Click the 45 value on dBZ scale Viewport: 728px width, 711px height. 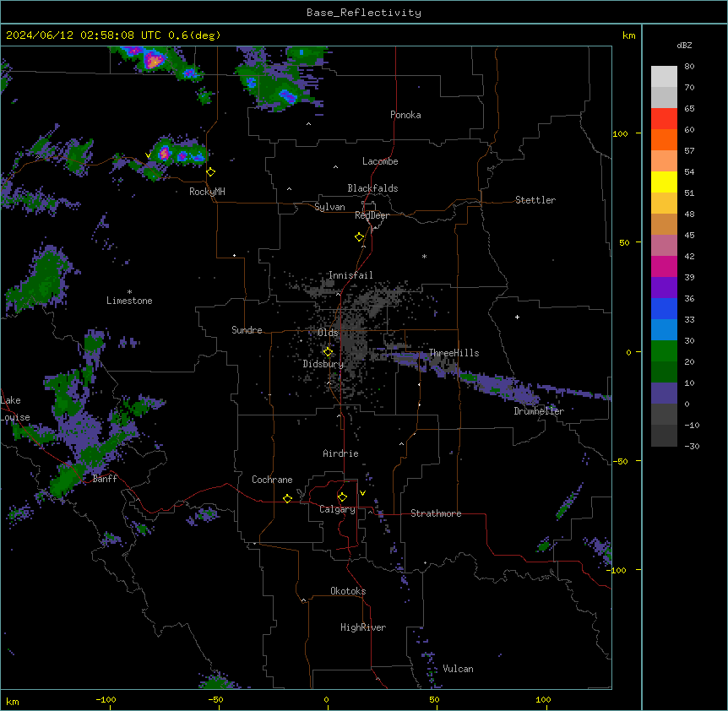pos(689,236)
